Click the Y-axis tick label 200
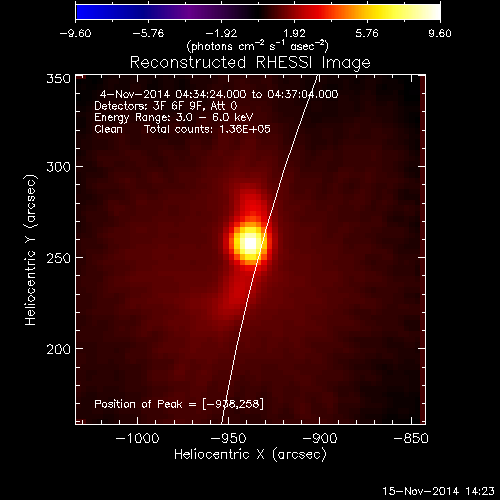500x500 pixels. coord(59,349)
